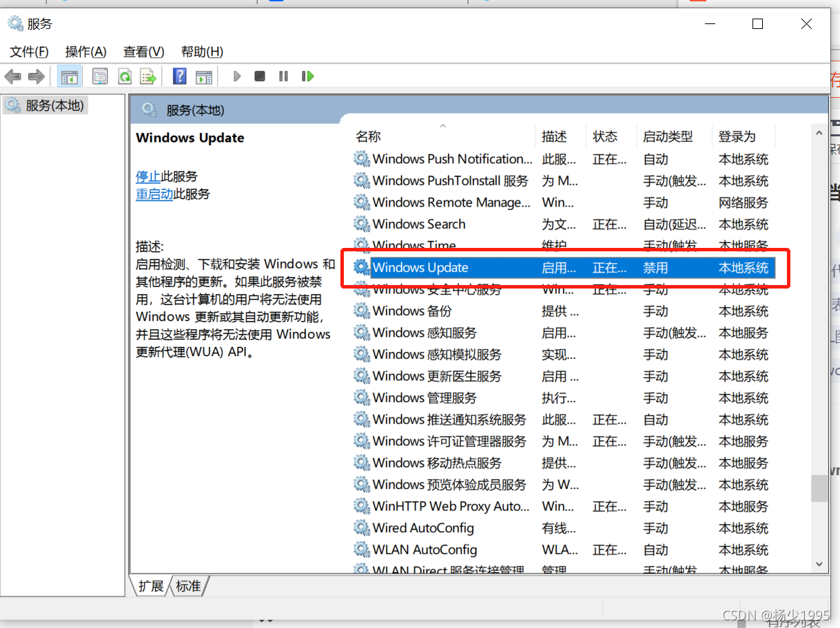The width and height of the screenshot is (840, 628).
Task: Click gear icon of Windows Update row
Action: point(362,267)
